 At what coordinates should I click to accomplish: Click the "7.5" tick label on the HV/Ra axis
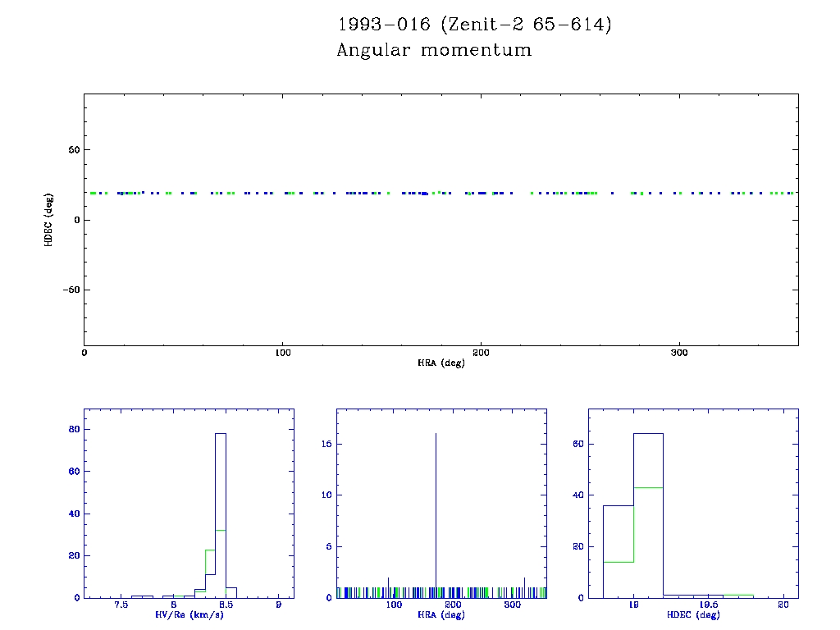pyautogui.click(x=121, y=605)
